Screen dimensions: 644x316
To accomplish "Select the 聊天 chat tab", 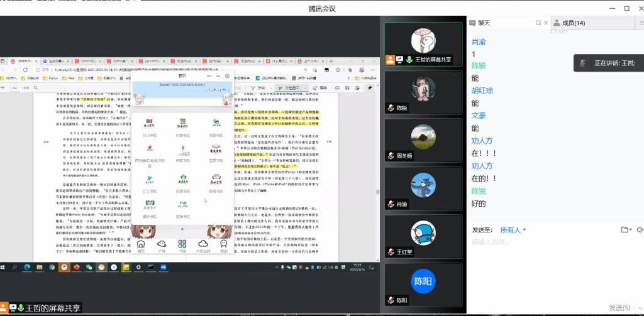I will [x=483, y=23].
